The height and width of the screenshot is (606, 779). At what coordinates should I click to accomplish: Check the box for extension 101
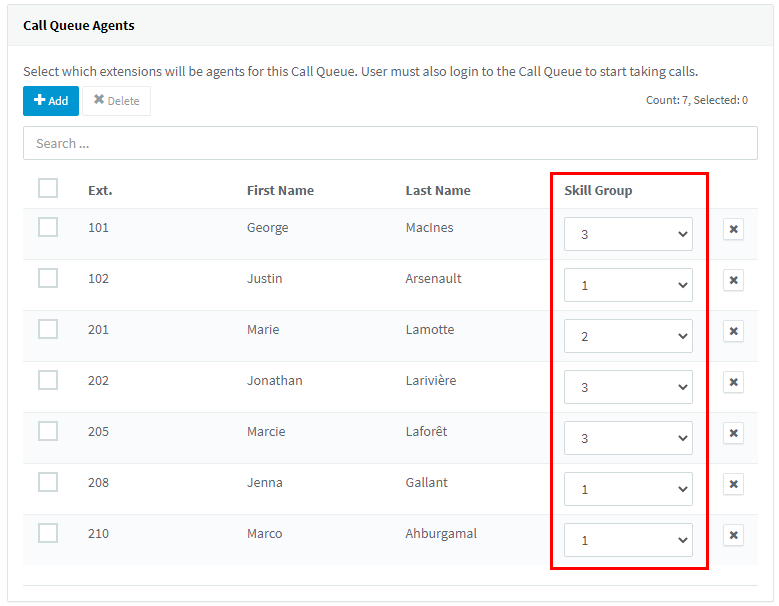pos(48,227)
